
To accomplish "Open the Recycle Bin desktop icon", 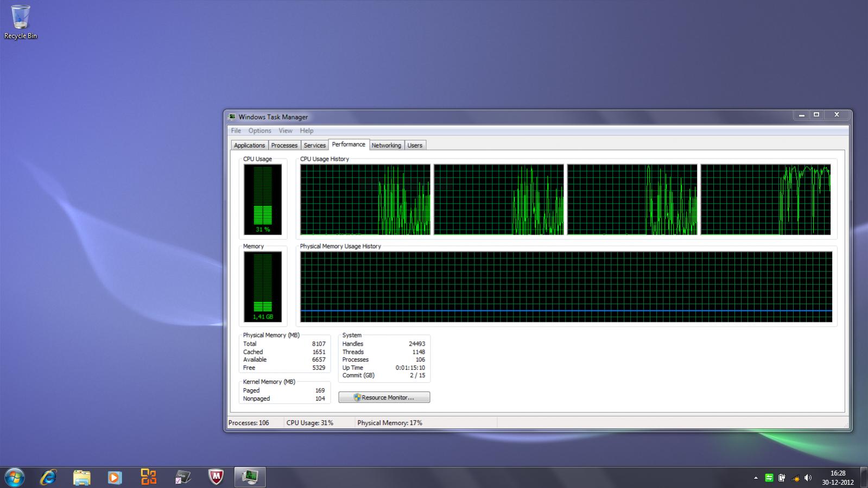I will pyautogui.click(x=21, y=22).
